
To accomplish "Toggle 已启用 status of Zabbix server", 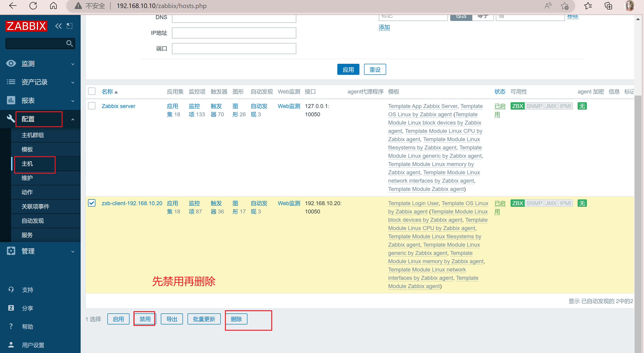I will pyautogui.click(x=500, y=110).
